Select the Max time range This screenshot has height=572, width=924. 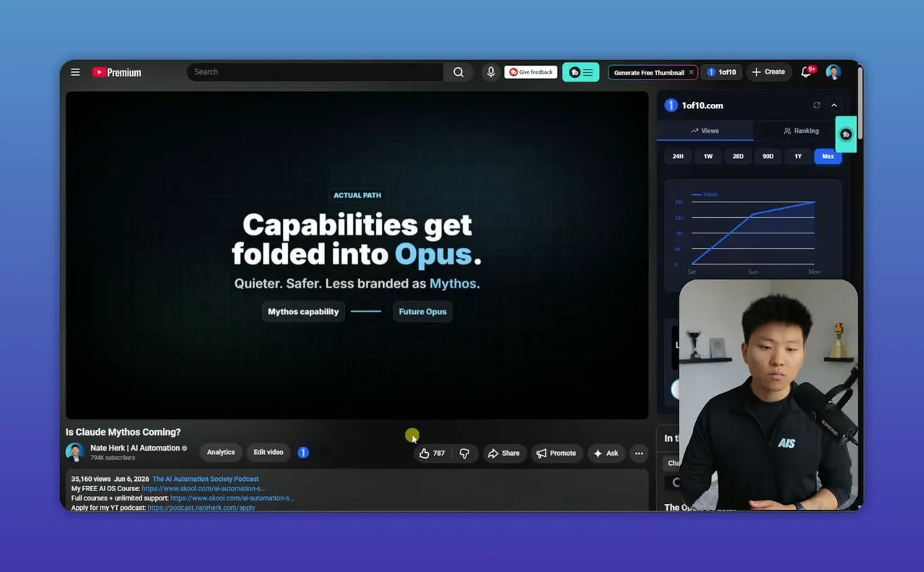click(828, 156)
